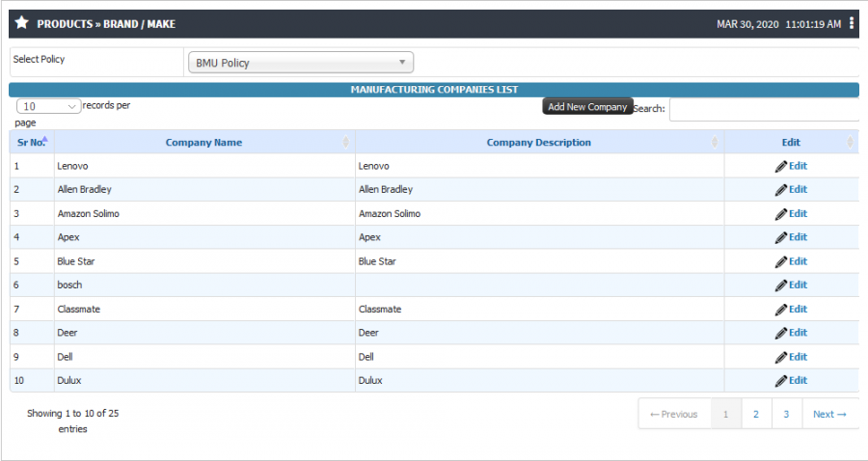The height and width of the screenshot is (461, 868).
Task: Select Lenovo in Company Name column
Action: coord(72,166)
